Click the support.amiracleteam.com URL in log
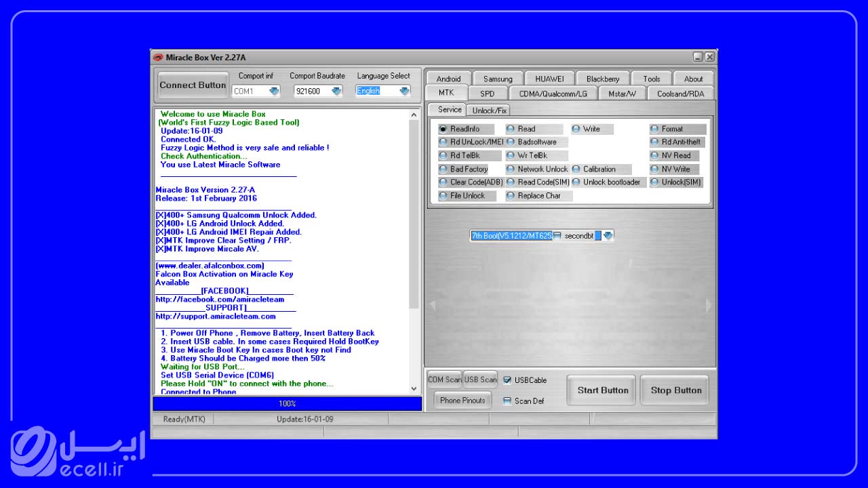 coord(216,317)
